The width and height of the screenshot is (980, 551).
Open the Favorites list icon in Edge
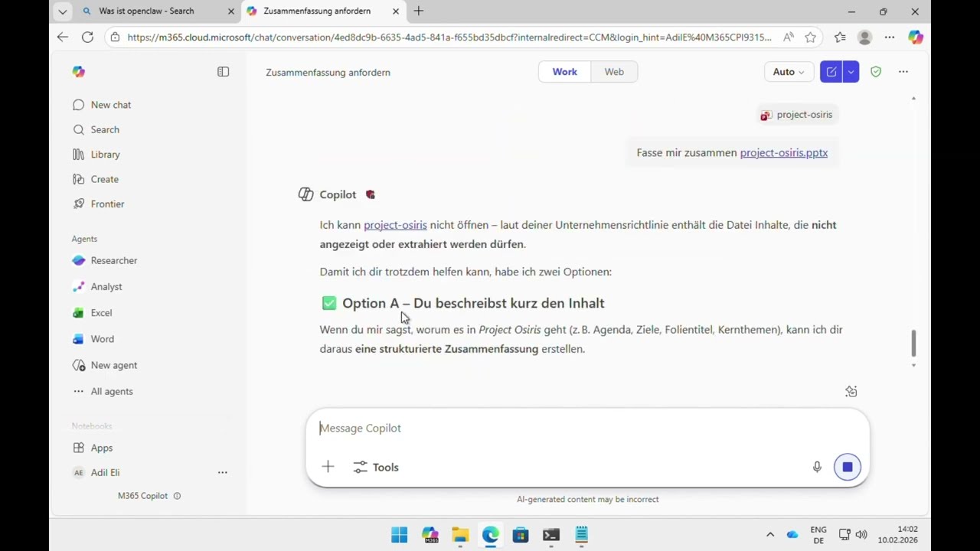(840, 37)
